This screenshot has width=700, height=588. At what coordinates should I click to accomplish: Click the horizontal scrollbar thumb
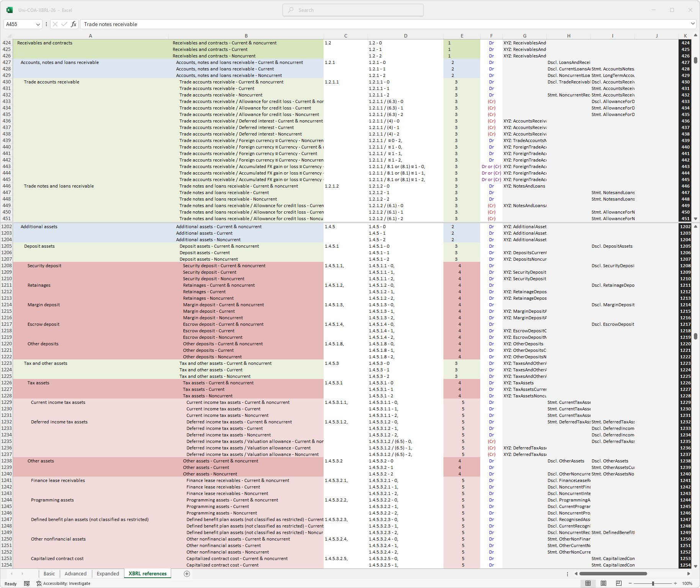[x=613, y=574]
